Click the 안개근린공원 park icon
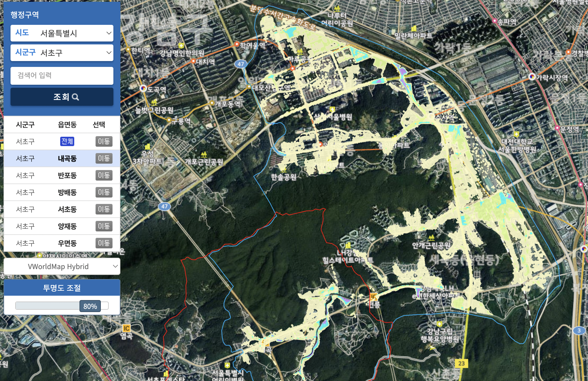The height and width of the screenshot is (381, 588). pos(431,238)
